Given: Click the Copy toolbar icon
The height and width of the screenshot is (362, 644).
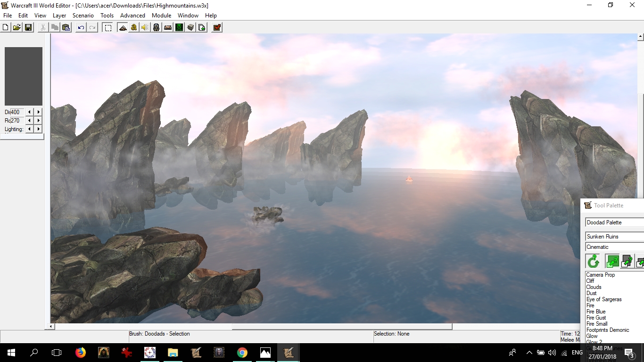Looking at the screenshot, I should click(55, 27).
